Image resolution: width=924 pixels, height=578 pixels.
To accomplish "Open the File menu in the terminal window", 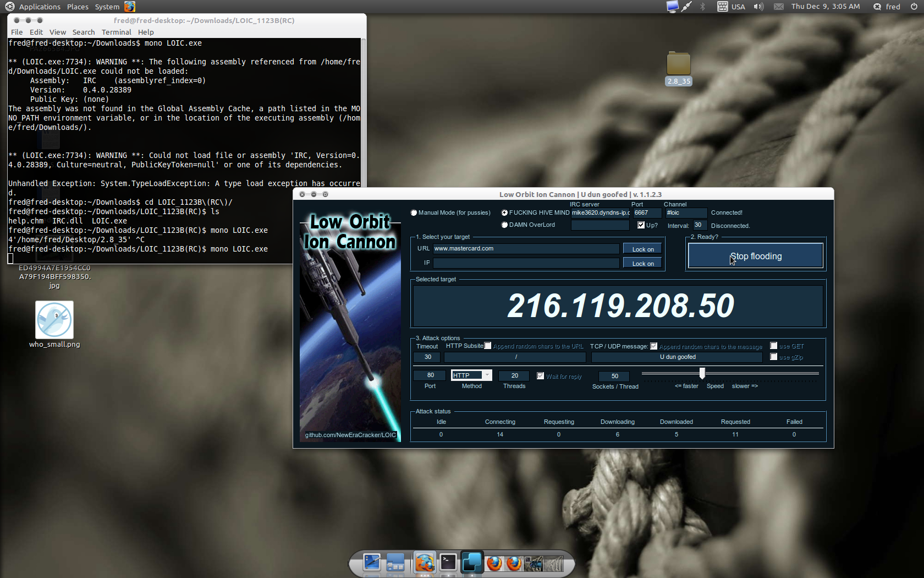I will 17,32.
